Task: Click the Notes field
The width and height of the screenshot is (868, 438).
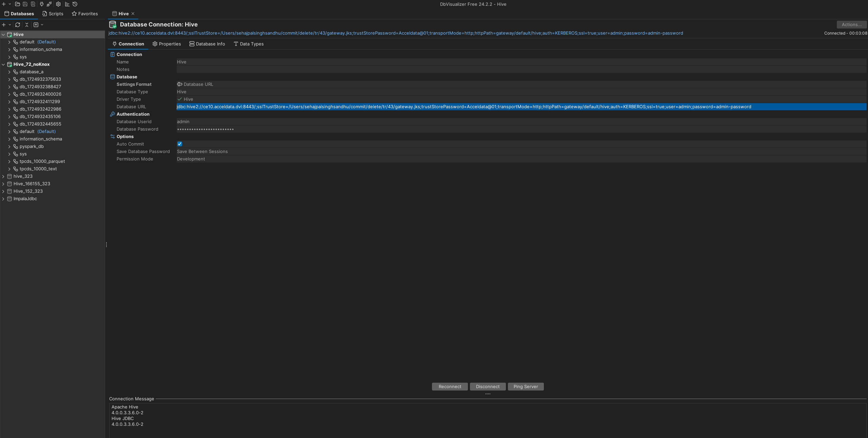Action: [521, 70]
